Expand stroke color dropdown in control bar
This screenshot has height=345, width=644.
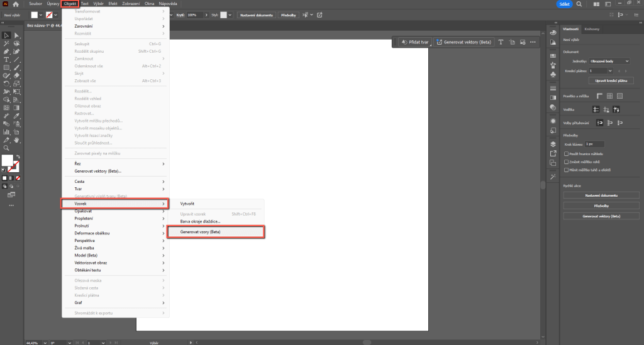55,15
